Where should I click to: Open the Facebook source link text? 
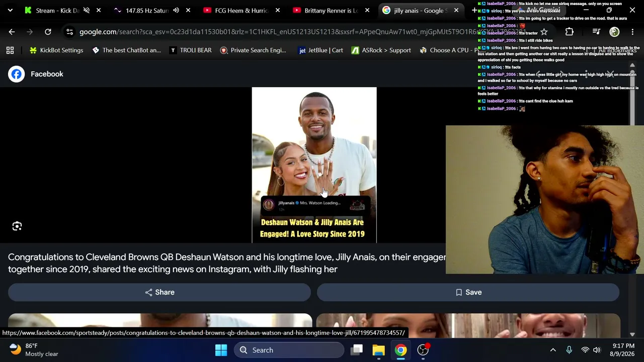click(x=47, y=74)
